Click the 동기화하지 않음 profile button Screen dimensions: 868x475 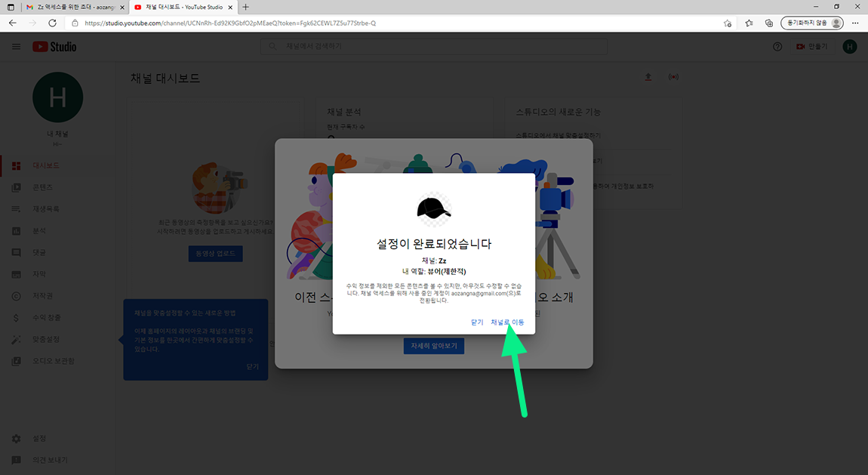click(x=812, y=23)
